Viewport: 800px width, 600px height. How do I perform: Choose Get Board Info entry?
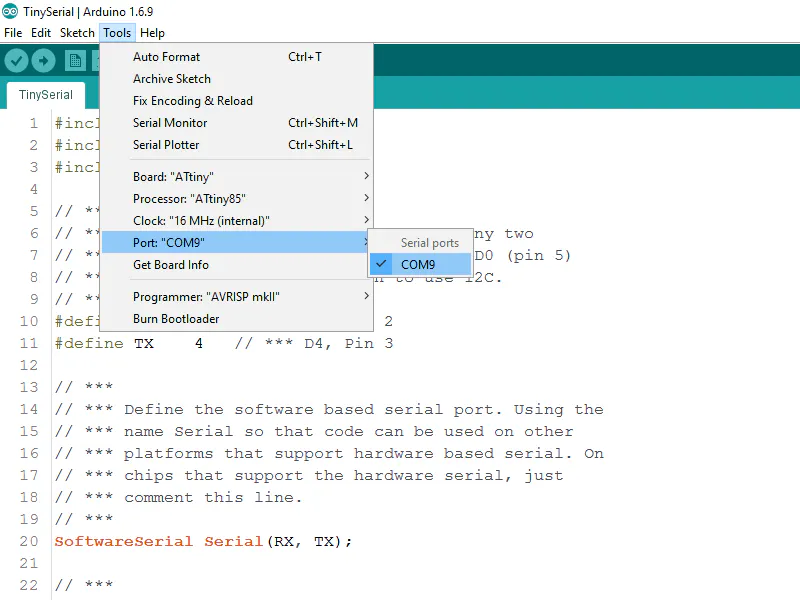point(237,264)
